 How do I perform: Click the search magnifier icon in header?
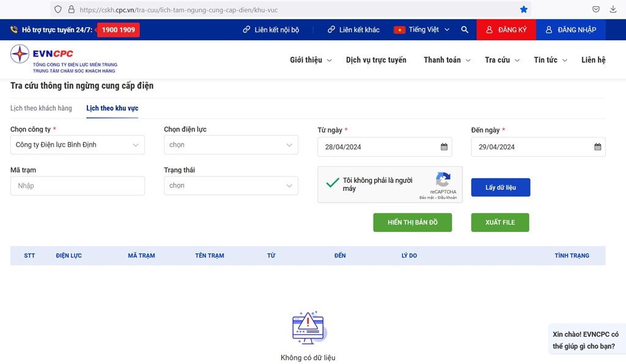(465, 29)
